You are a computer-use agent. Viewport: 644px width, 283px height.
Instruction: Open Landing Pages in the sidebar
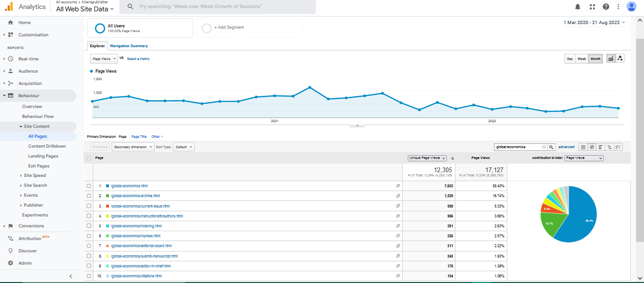[x=43, y=156]
